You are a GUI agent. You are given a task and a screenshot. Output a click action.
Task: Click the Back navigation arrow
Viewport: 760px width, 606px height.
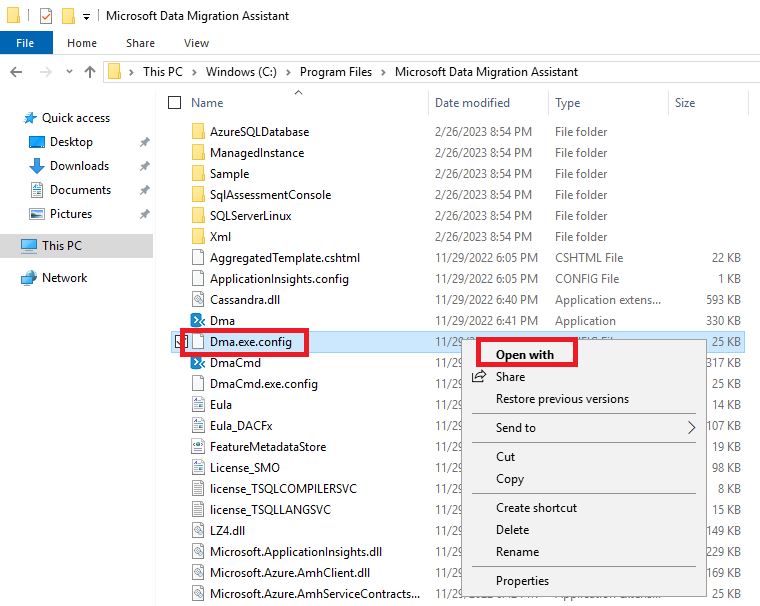pos(16,72)
